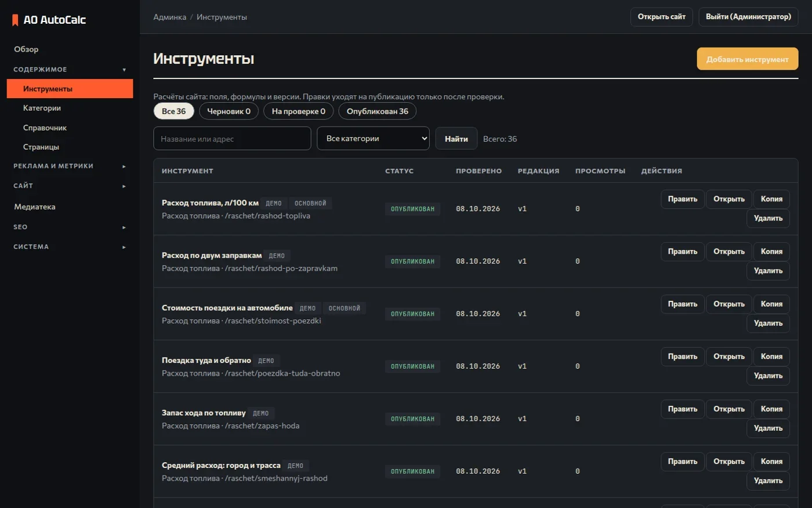
Task: Open the Все категории dropdown
Action: tap(373, 139)
